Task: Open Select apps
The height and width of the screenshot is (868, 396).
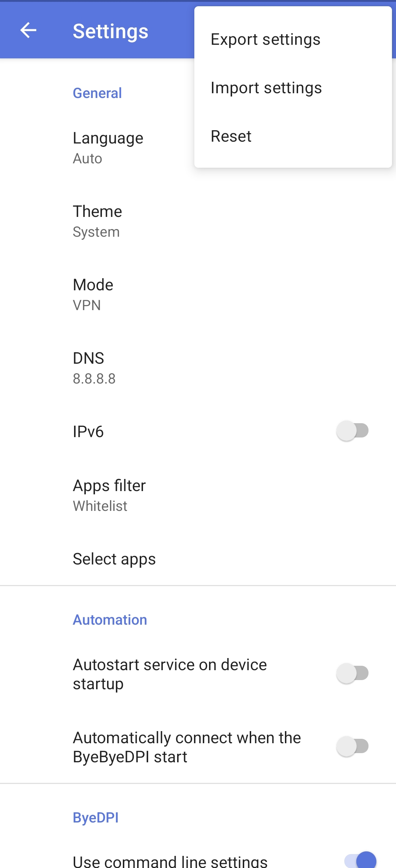Action: tap(114, 559)
